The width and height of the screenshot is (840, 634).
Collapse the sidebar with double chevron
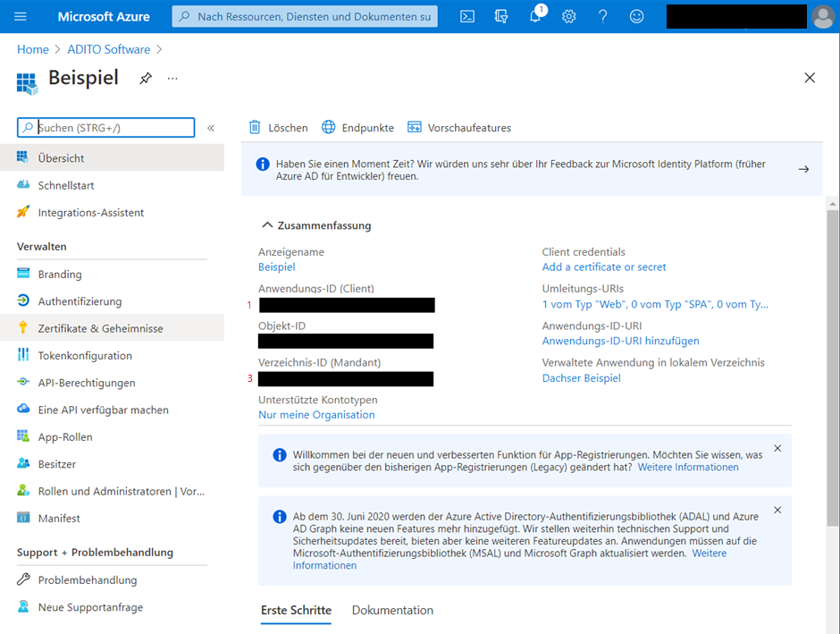pos(211,128)
